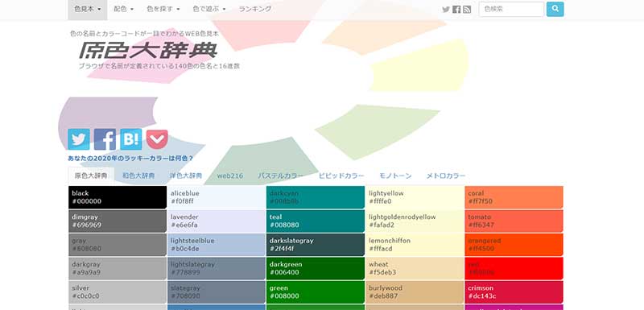Click the 原色大辞典 site logo title

point(148,51)
